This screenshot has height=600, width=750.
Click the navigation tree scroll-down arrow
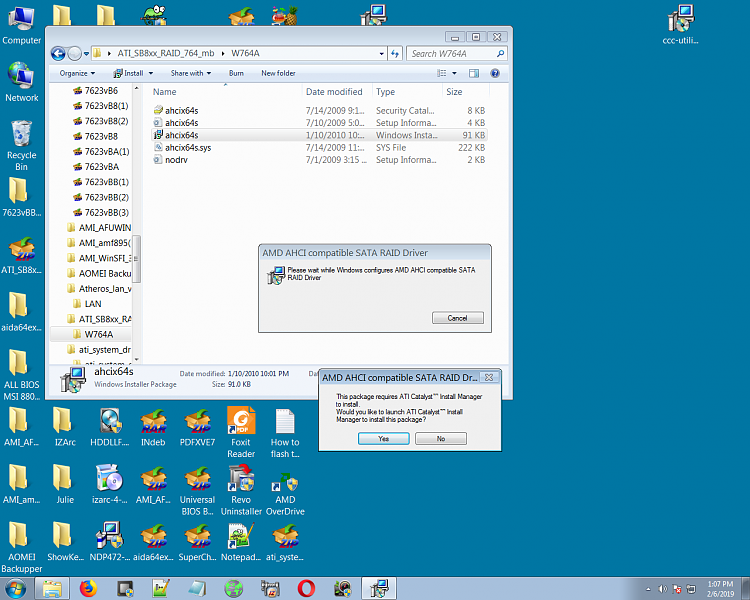136,359
